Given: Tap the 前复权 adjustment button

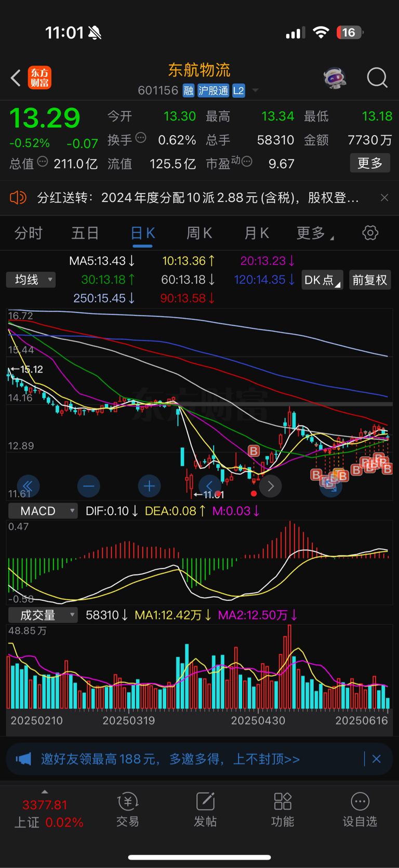Looking at the screenshot, I should pyautogui.click(x=370, y=280).
